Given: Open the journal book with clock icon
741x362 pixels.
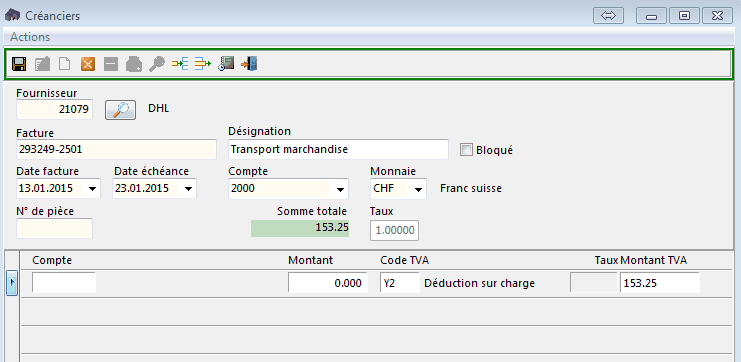Looking at the screenshot, I should (x=226, y=64).
